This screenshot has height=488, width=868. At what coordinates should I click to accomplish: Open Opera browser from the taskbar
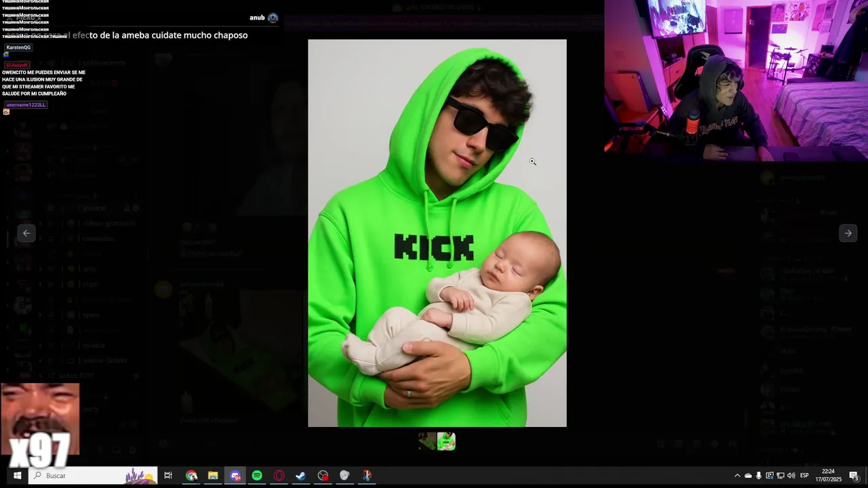click(x=279, y=475)
